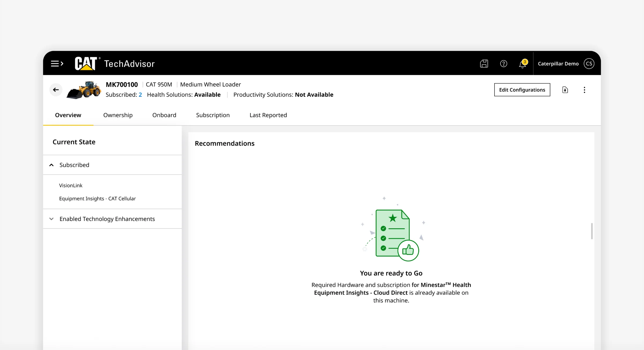
Task: Go back with the arrow button
Action: [56, 90]
